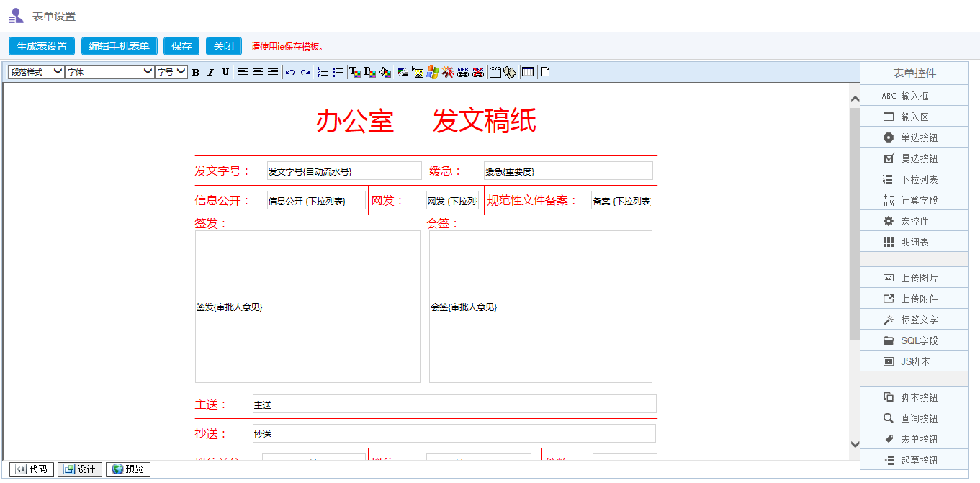Insert a table using the toolbar icon
The width and height of the screenshot is (980, 483).
click(x=528, y=72)
